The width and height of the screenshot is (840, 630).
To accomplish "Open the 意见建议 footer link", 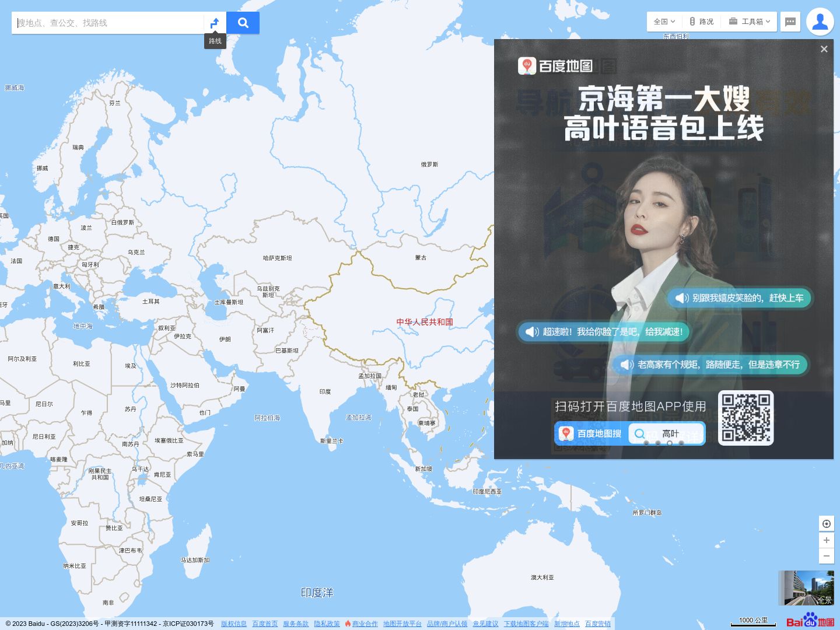I will (x=485, y=624).
